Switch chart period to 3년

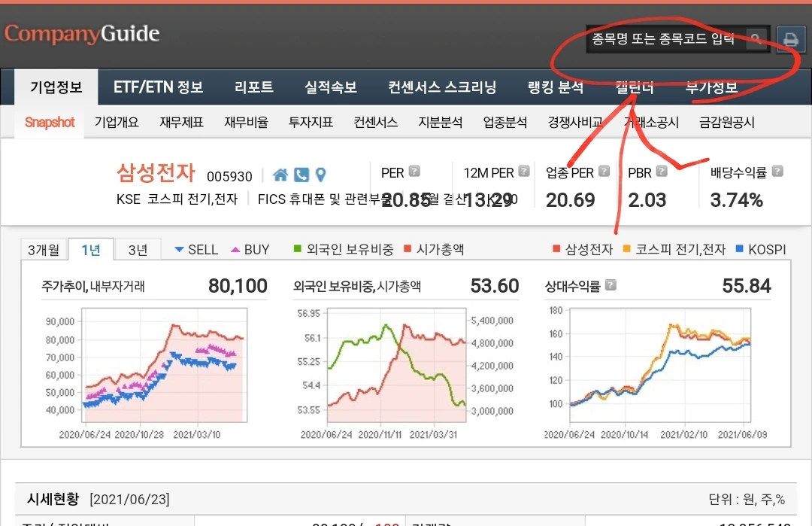[x=138, y=250]
